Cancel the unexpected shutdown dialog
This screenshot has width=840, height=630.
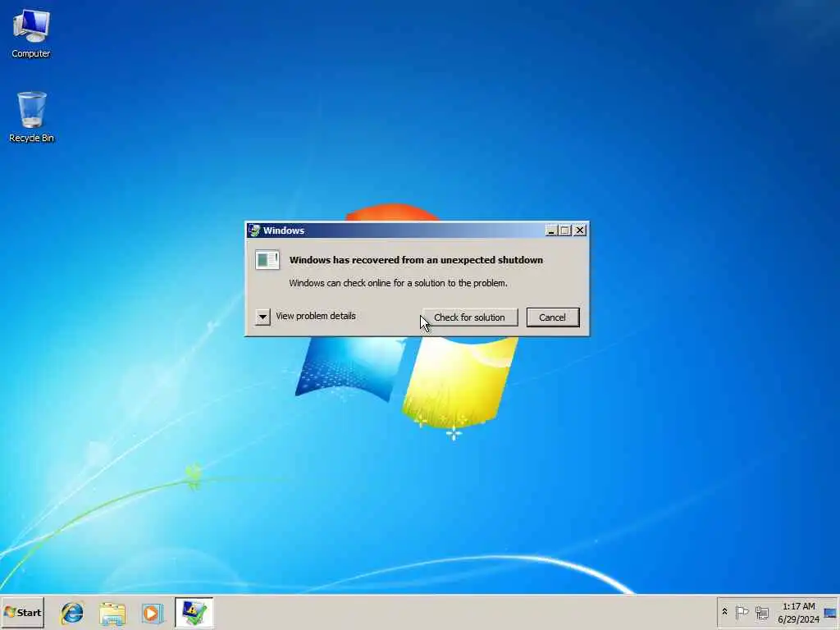(x=552, y=317)
